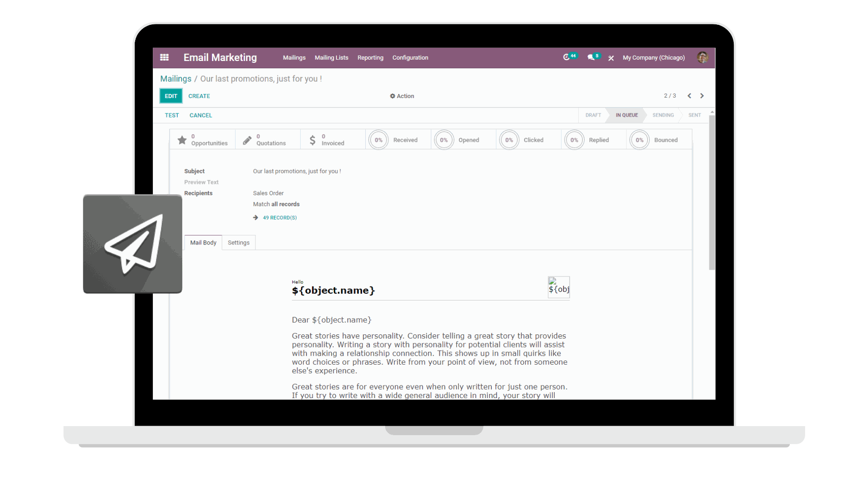Viewport: 868px width, 488px height.
Task: Click the send/queue mailing icon
Action: [132, 244]
